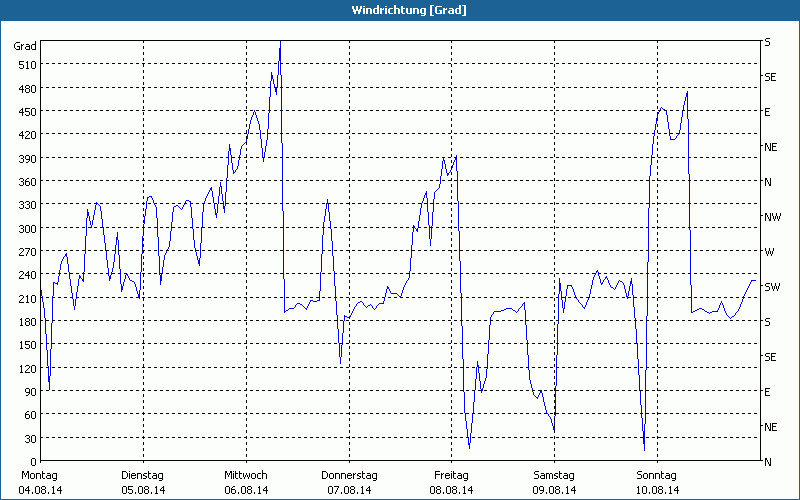
Task: Click the 270 degree axis label
Action: coord(28,252)
